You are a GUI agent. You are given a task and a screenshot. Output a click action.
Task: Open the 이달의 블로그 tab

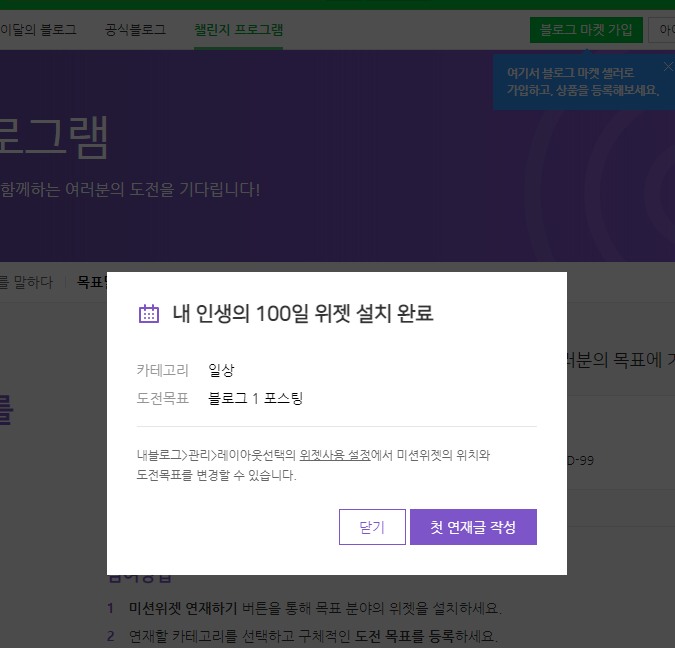click(38, 30)
